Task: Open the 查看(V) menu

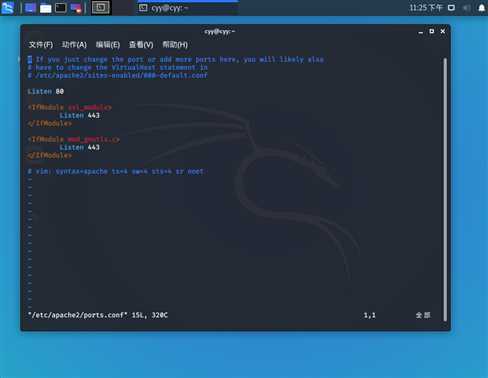Action: (x=141, y=45)
